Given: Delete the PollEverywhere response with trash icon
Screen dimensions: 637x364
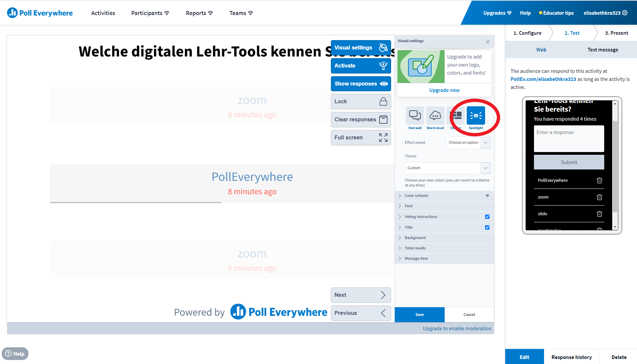Looking at the screenshot, I should tap(600, 180).
